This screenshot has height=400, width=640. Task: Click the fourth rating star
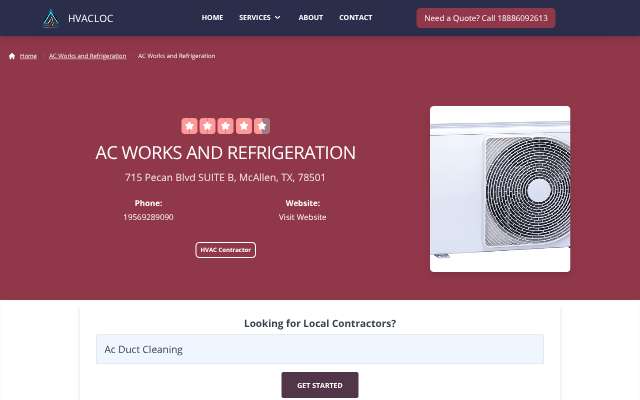pos(244,126)
